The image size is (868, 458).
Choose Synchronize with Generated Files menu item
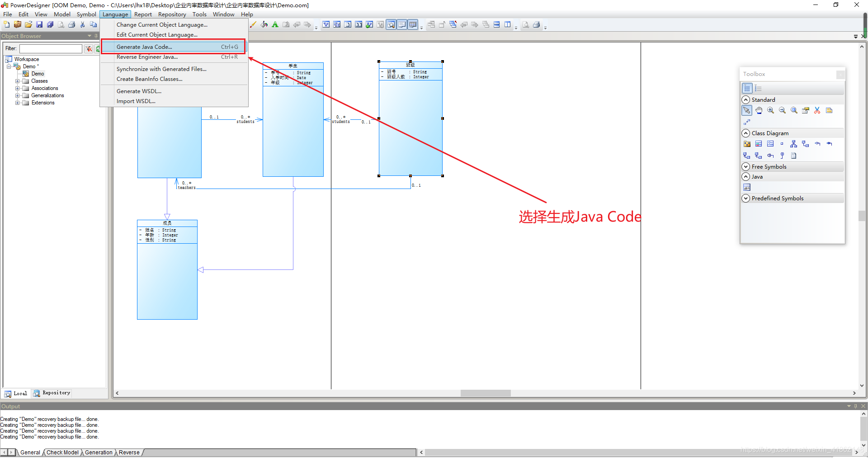[174, 69]
